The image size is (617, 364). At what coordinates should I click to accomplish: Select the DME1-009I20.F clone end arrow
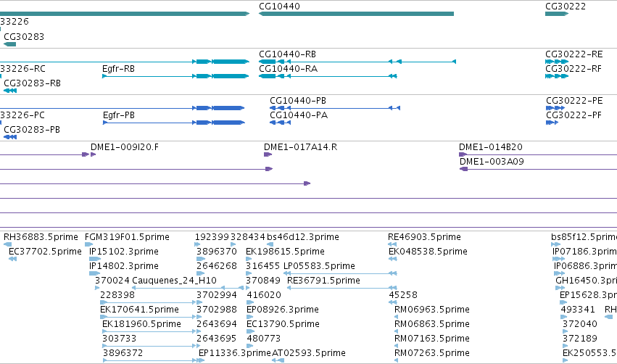pyautogui.click(x=94, y=154)
